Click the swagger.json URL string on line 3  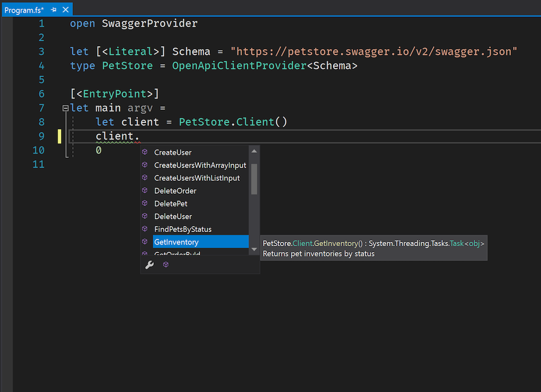[374, 52]
